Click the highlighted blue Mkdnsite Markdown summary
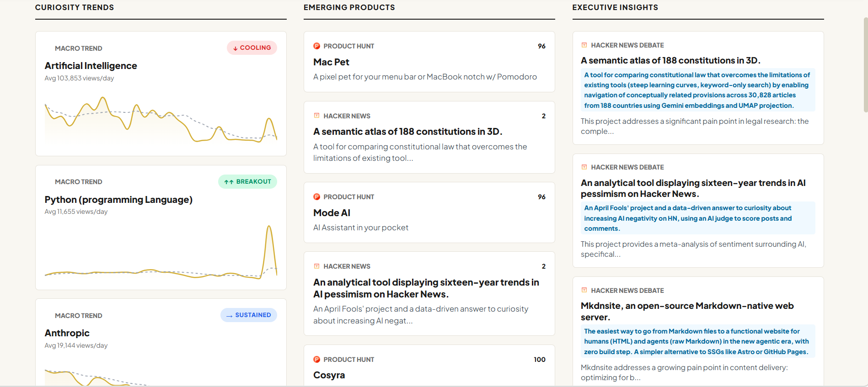 coord(698,341)
